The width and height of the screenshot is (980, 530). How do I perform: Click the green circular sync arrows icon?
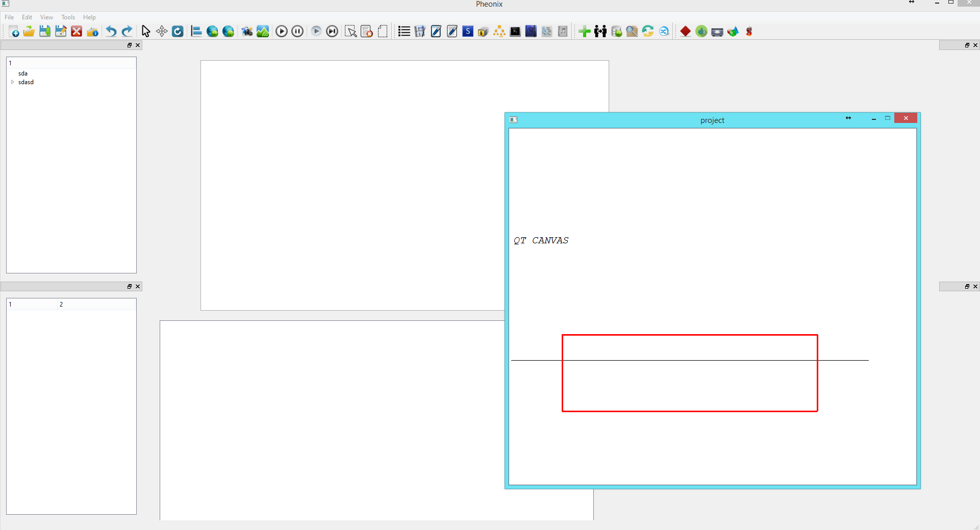pos(648,32)
